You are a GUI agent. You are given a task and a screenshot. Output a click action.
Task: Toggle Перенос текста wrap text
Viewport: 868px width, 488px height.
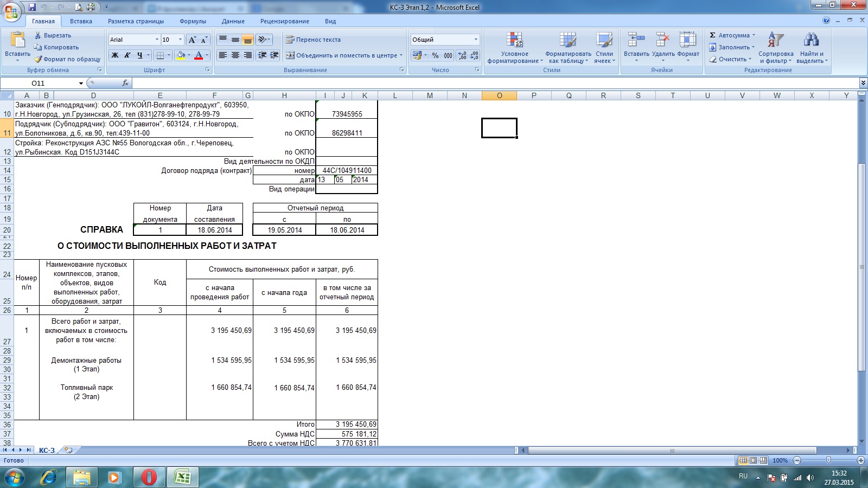pyautogui.click(x=314, y=40)
